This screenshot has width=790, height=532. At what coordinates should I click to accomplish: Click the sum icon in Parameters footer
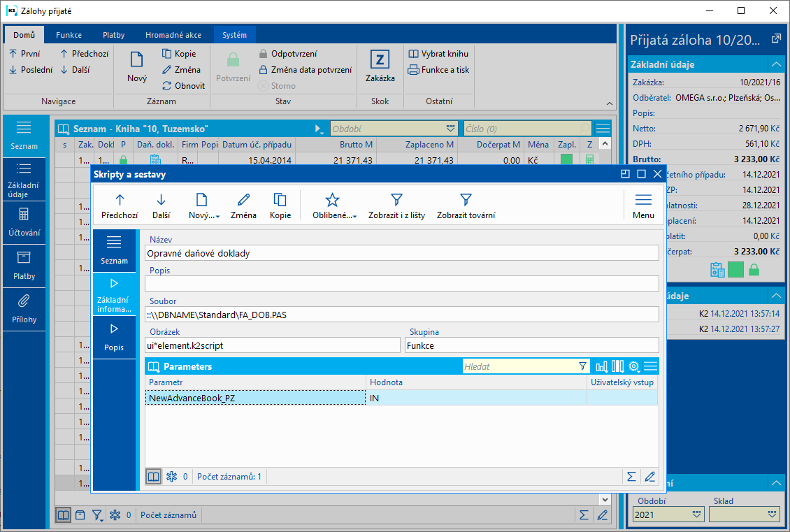click(x=631, y=477)
